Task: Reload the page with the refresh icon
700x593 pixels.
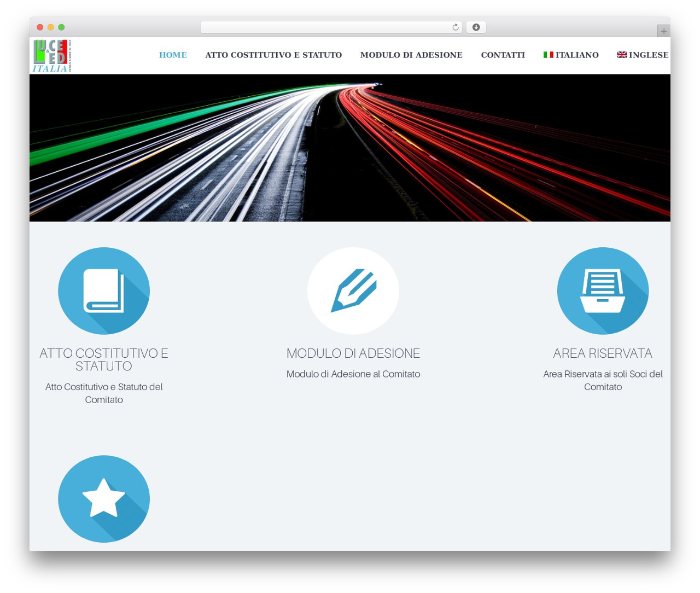Action: coord(455,27)
